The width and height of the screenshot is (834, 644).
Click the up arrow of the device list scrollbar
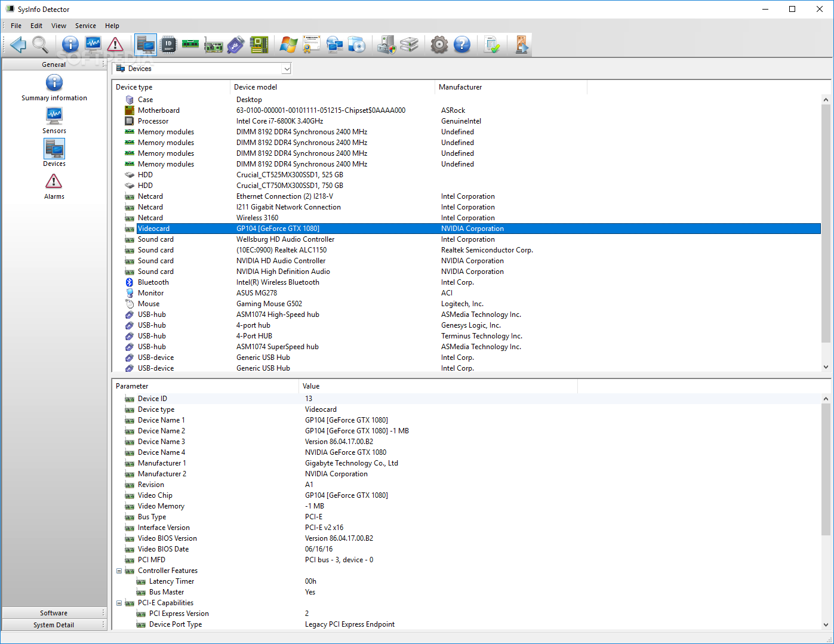[826, 100]
